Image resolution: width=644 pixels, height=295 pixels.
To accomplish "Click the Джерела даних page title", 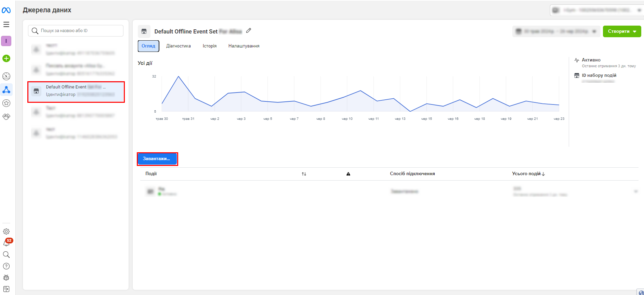I will tap(47, 10).
